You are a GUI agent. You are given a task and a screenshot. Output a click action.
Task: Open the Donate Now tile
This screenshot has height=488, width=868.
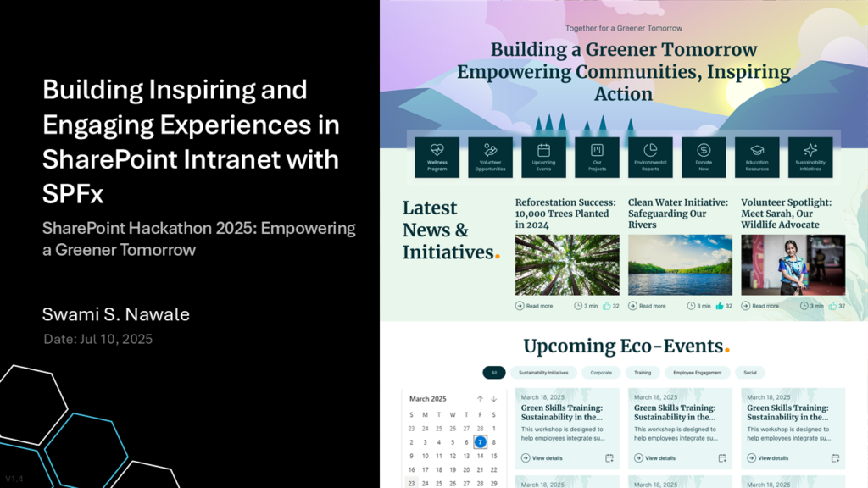(704, 158)
